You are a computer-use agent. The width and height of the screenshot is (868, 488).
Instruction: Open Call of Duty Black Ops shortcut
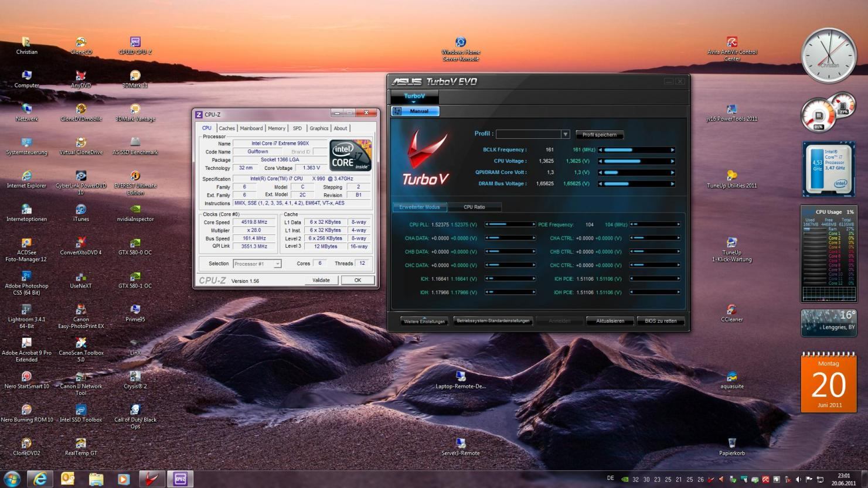(x=135, y=417)
